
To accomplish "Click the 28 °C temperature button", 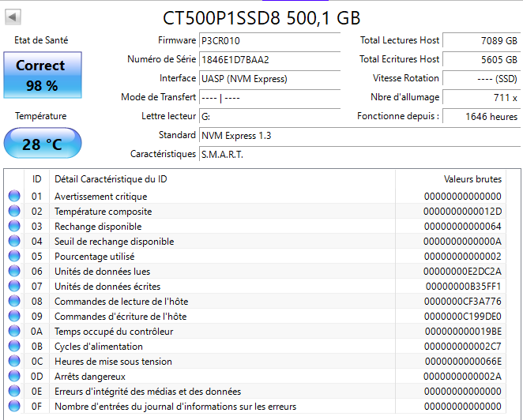I will (43, 144).
